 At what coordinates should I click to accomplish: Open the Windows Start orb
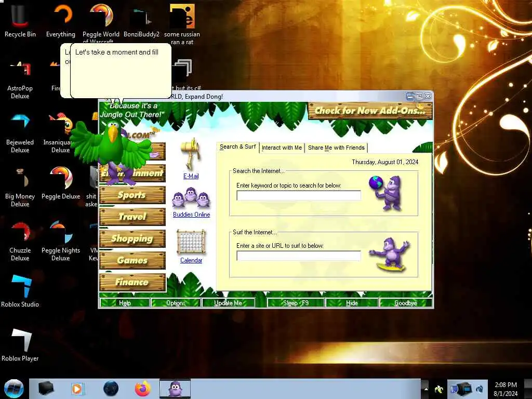coord(14,389)
